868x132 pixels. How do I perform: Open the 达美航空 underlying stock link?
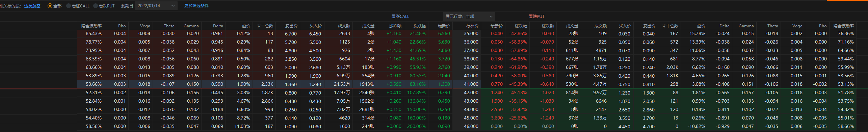click(32, 6)
